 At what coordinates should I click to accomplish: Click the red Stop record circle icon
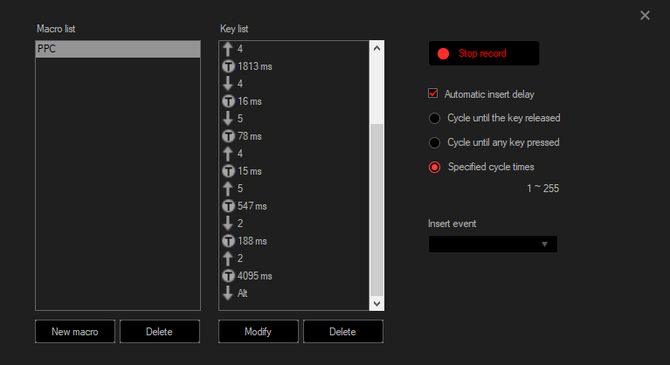pyautogui.click(x=443, y=53)
